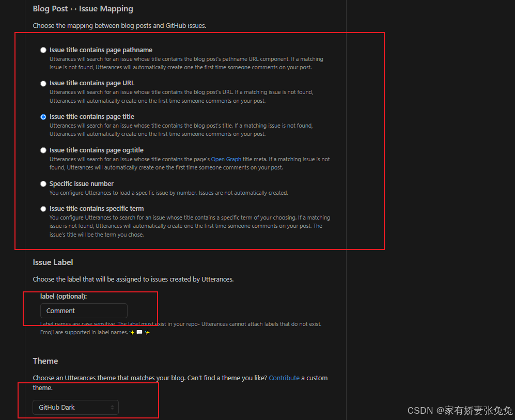Screen dimensions: 515x420
Task: Click the 'Issue title contains page pathname' label
Action: pyautogui.click(x=101, y=50)
